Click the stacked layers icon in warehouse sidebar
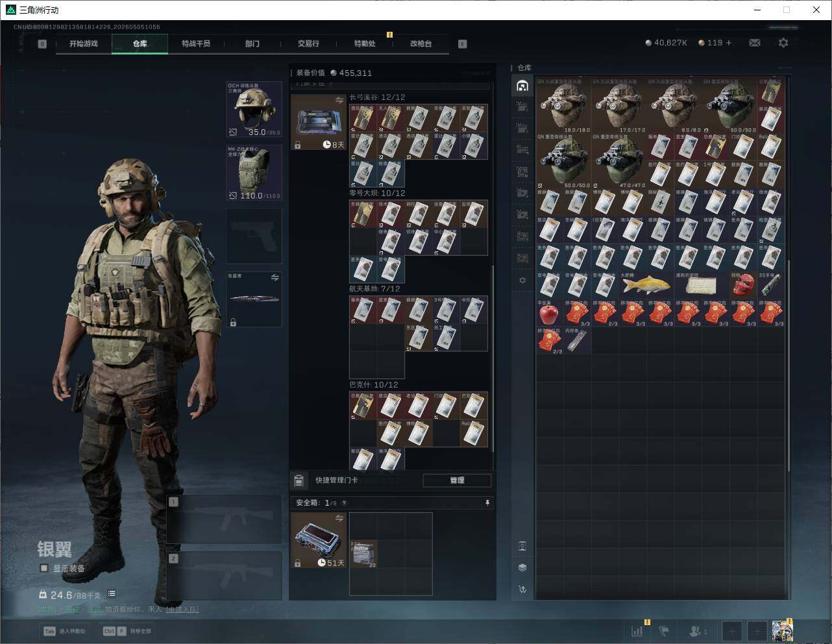The width and height of the screenshot is (832, 644). (x=522, y=567)
